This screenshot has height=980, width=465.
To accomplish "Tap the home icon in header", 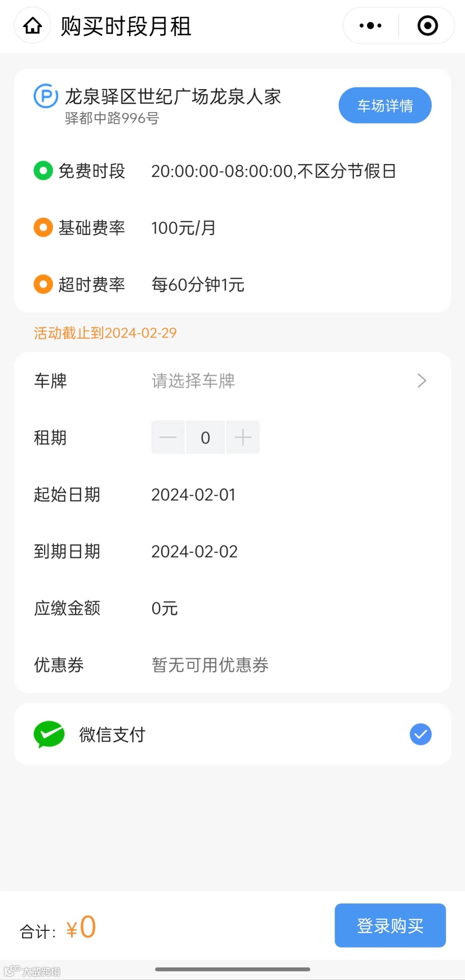I will (x=33, y=26).
